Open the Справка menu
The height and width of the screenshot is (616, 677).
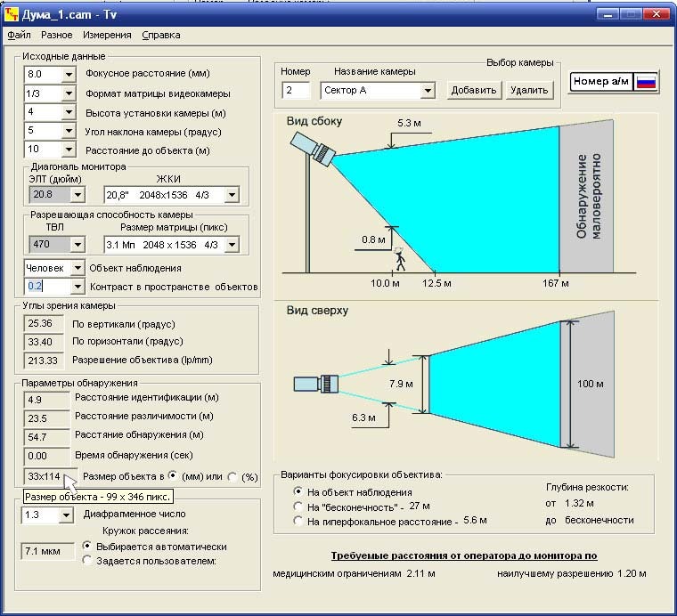coord(161,35)
